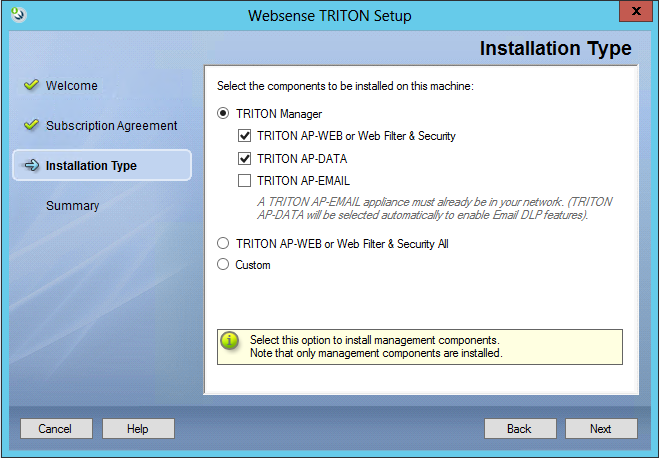
Task: Proceed with the Next button
Action: click(601, 429)
